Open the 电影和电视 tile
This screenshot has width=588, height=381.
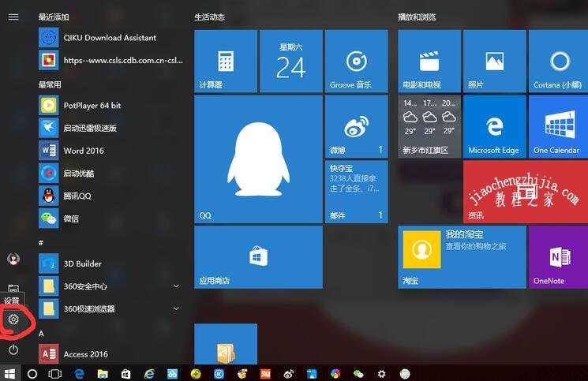(x=429, y=61)
